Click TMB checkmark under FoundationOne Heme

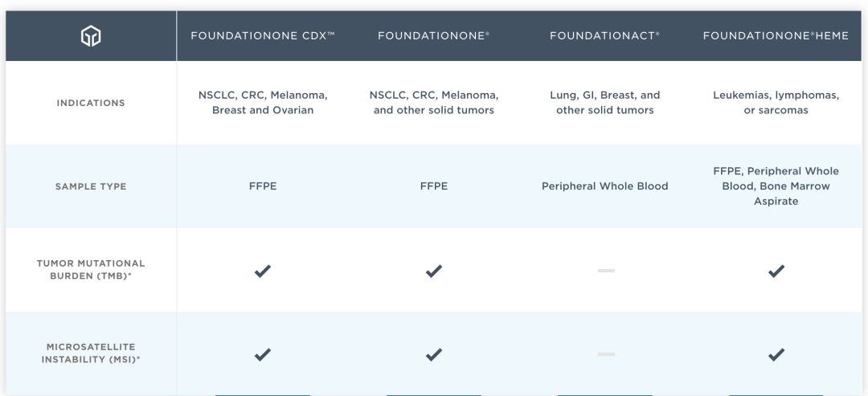click(776, 271)
